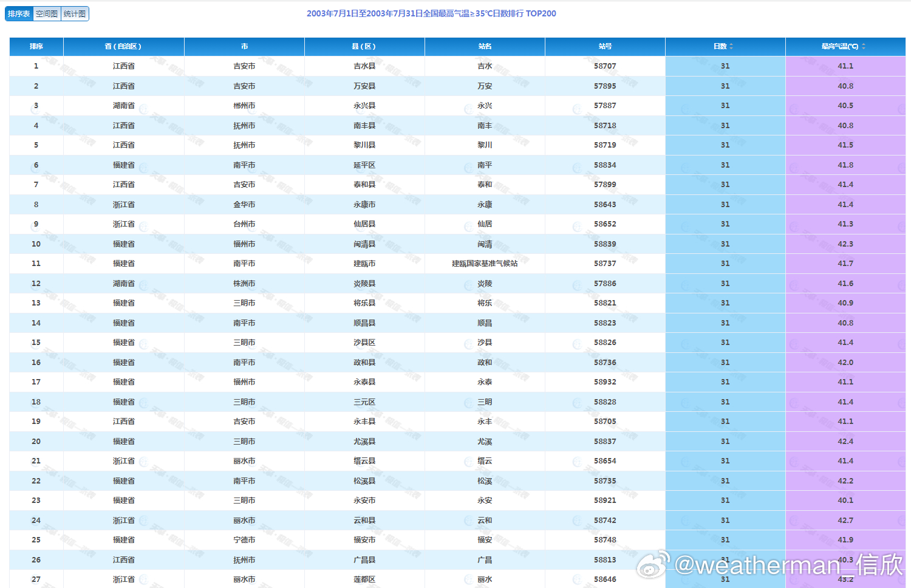Click county cell 吉水县
Viewport: 911px width, 588px height.
(364, 66)
